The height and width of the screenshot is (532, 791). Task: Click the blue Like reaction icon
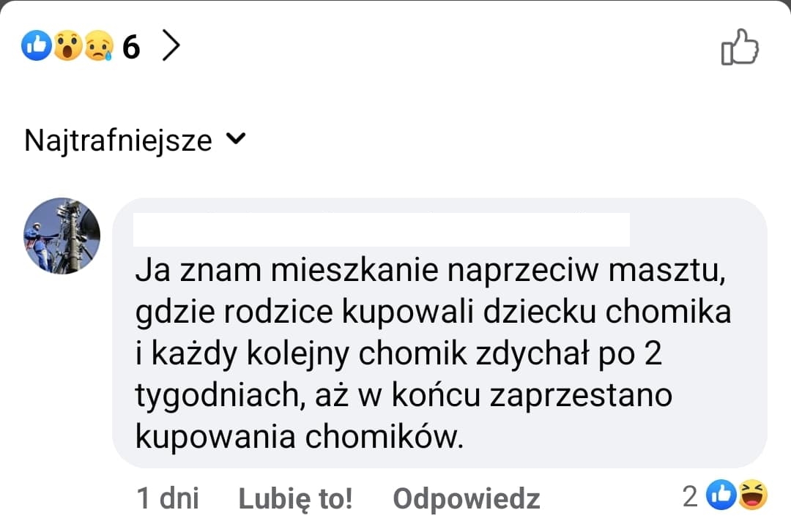[x=36, y=45]
